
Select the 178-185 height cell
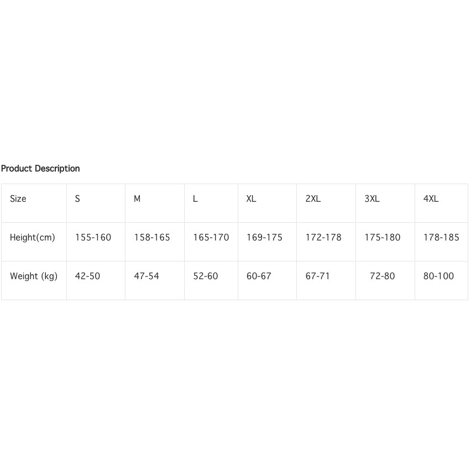[x=441, y=238]
